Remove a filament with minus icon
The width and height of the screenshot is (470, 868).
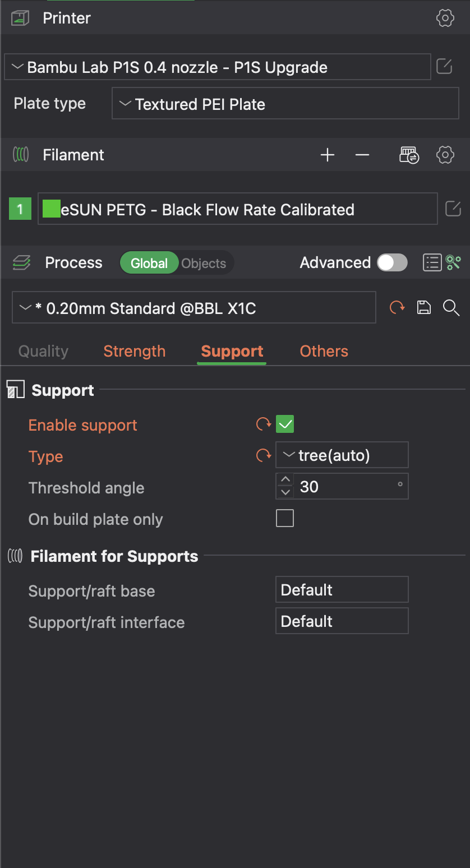362,155
